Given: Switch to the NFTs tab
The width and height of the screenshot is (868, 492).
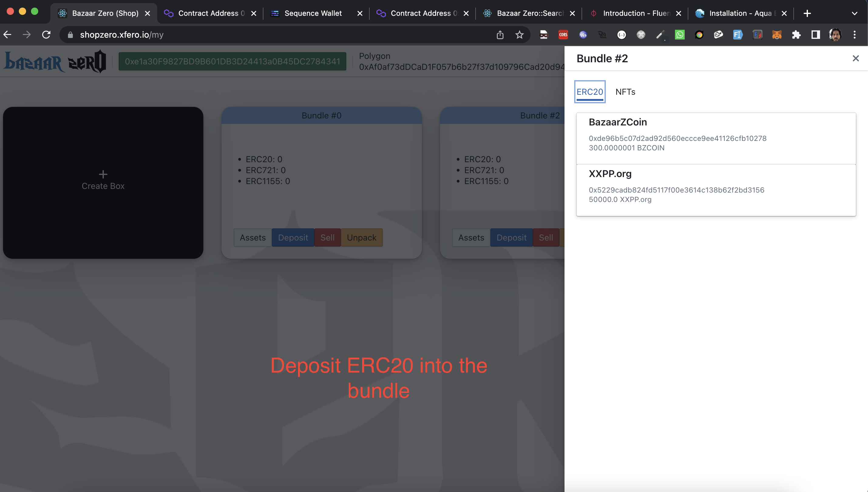Looking at the screenshot, I should pyautogui.click(x=625, y=92).
